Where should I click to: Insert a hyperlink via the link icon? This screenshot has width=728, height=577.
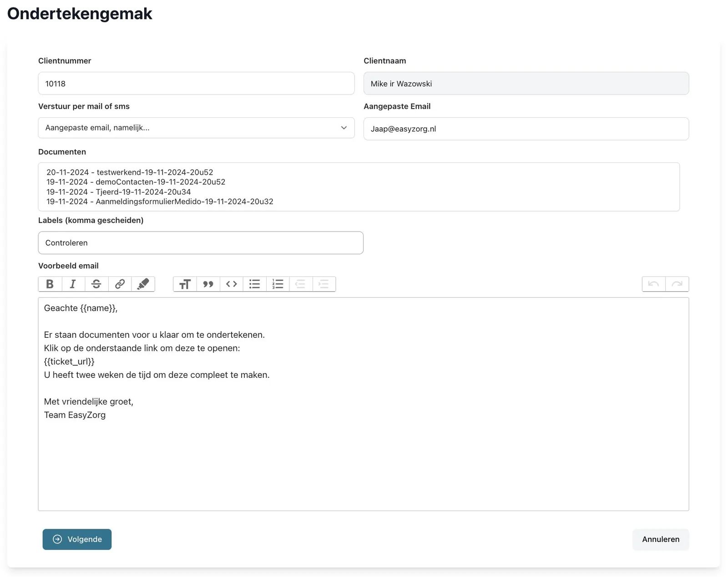point(120,284)
